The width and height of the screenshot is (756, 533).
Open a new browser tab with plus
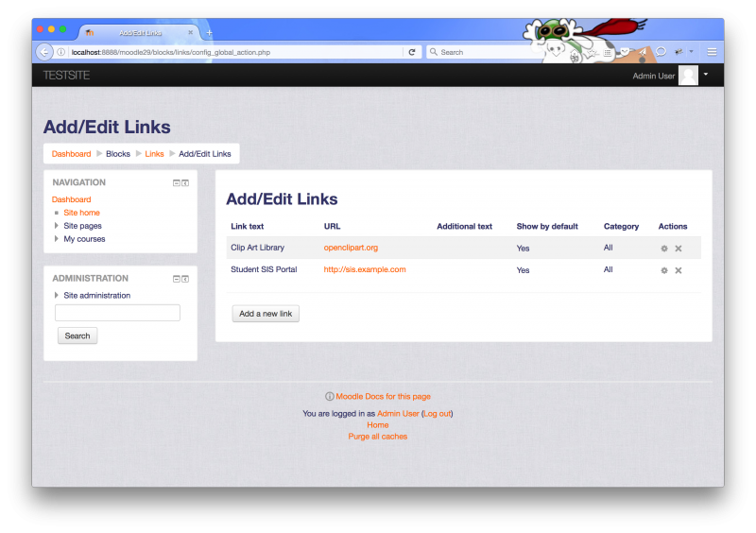(209, 33)
